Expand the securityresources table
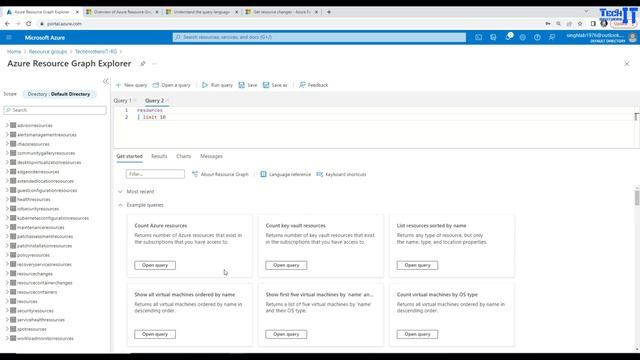 tap(7, 311)
